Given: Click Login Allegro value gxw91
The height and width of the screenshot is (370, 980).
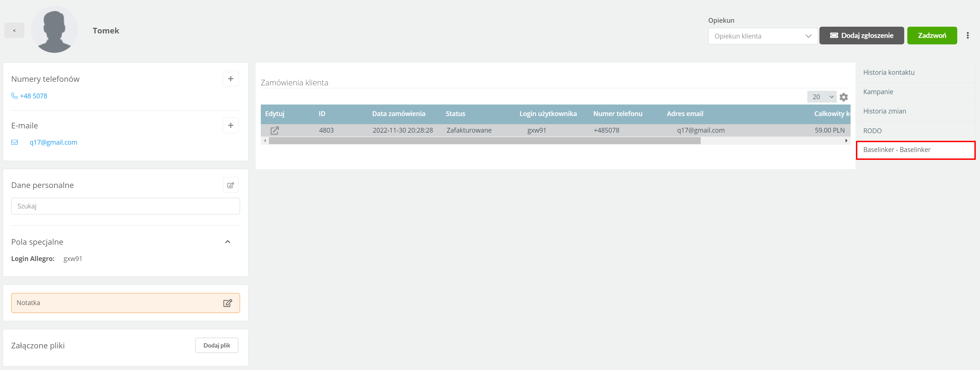Looking at the screenshot, I should click(x=73, y=259).
